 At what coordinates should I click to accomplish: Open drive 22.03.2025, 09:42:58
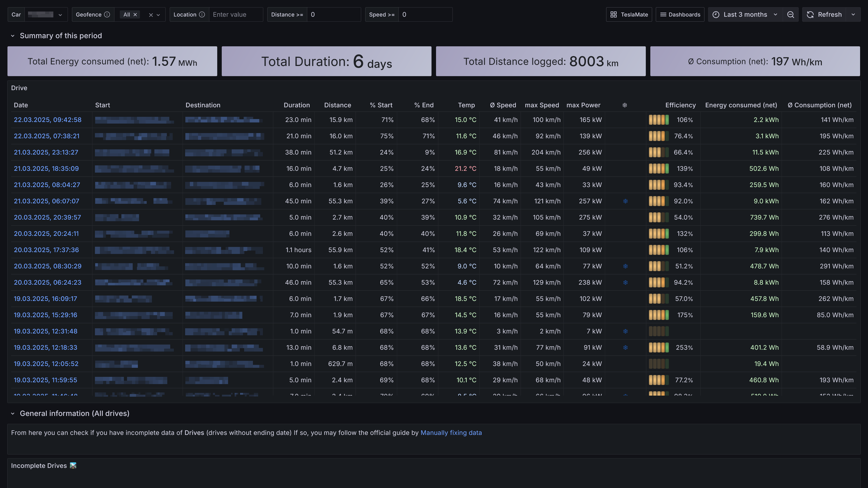(x=47, y=120)
